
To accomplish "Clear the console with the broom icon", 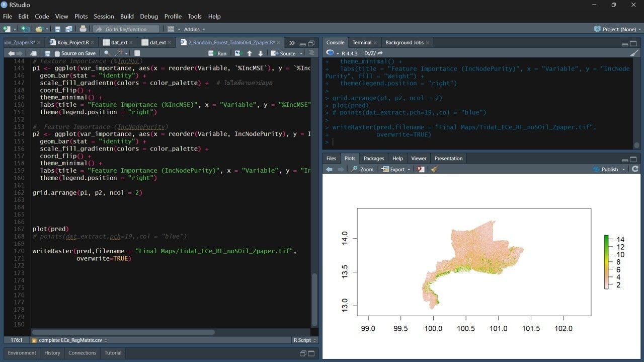I will (x=634, y=53).
